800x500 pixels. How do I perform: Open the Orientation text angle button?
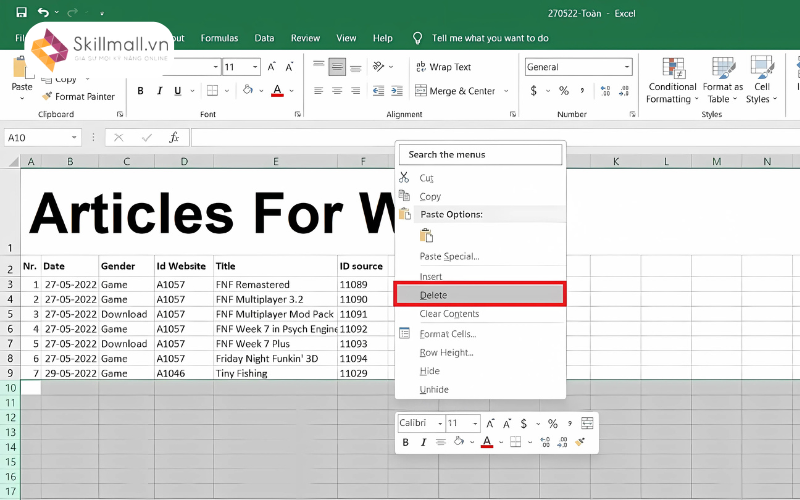click(x=379, y=67)
